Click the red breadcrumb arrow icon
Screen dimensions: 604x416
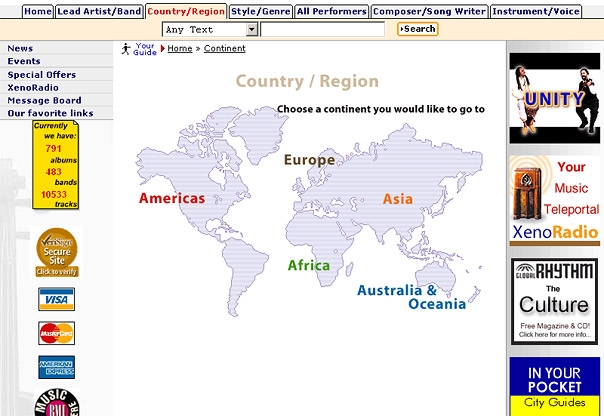click(x=163, y=49)
